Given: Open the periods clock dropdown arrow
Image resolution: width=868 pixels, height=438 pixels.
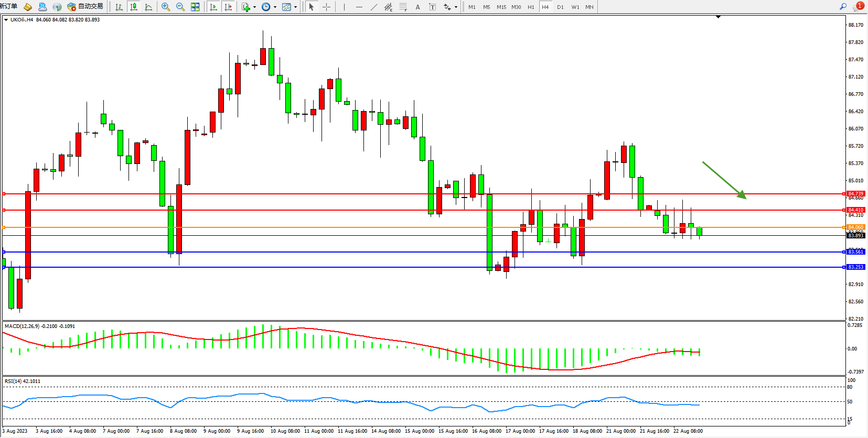Looking at the screenshot, I should tap(275, 7).
